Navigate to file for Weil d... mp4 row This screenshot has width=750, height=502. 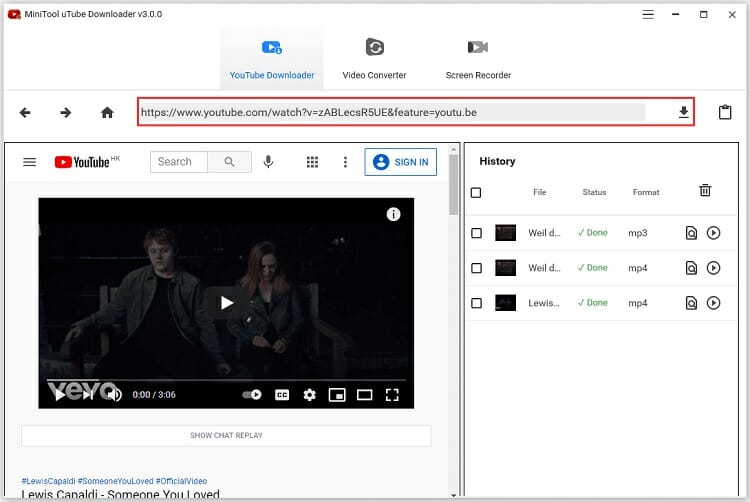(691, 268)
